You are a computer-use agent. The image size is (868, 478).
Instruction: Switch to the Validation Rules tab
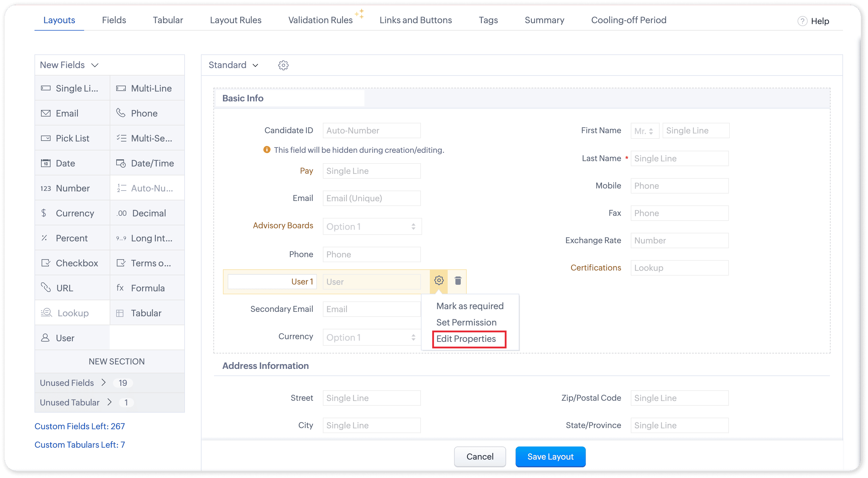(320, 20)
